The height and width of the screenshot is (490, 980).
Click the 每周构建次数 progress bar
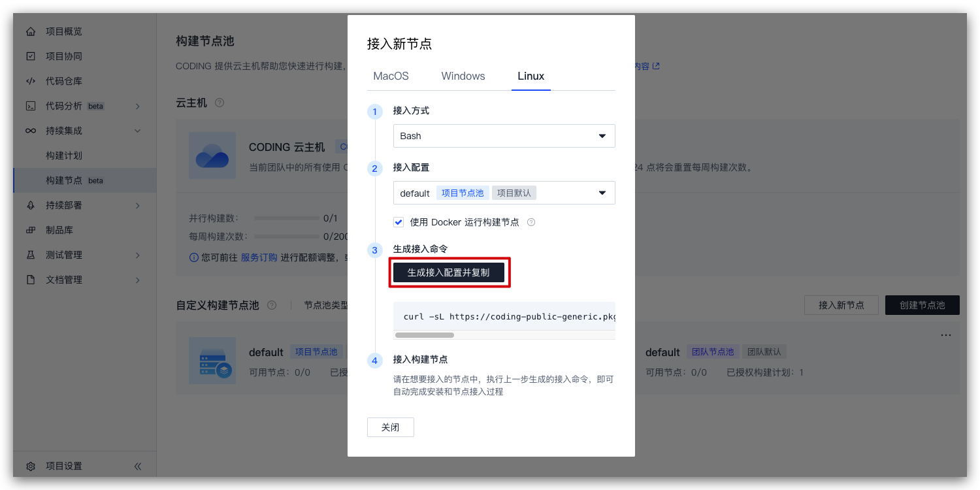[x=287, y=237]
